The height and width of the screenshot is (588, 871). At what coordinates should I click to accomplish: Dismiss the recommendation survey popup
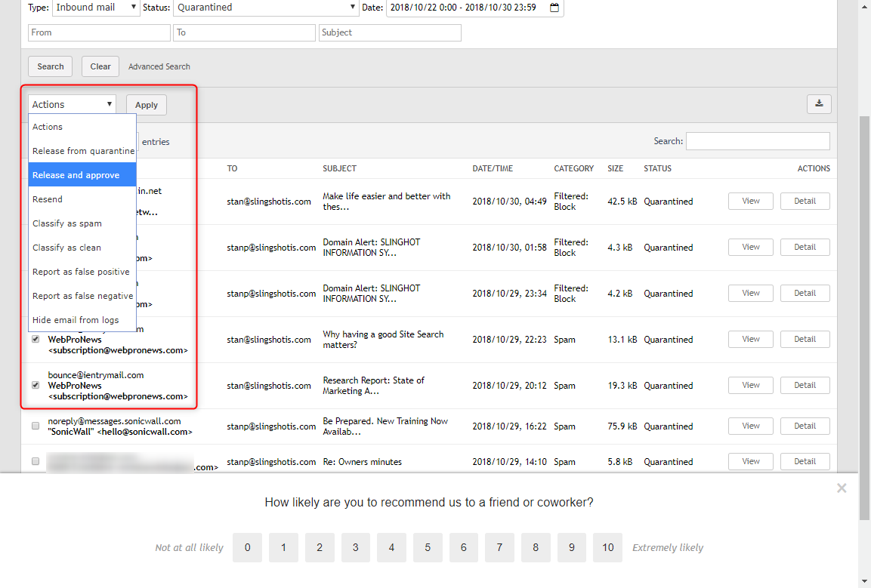click(x=842, y=488)
